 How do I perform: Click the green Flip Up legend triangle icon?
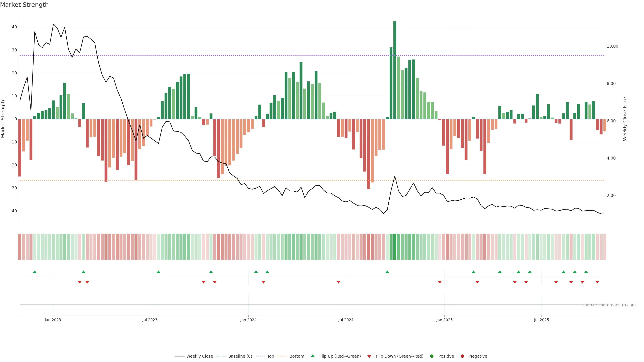click(x=312, y=356)
